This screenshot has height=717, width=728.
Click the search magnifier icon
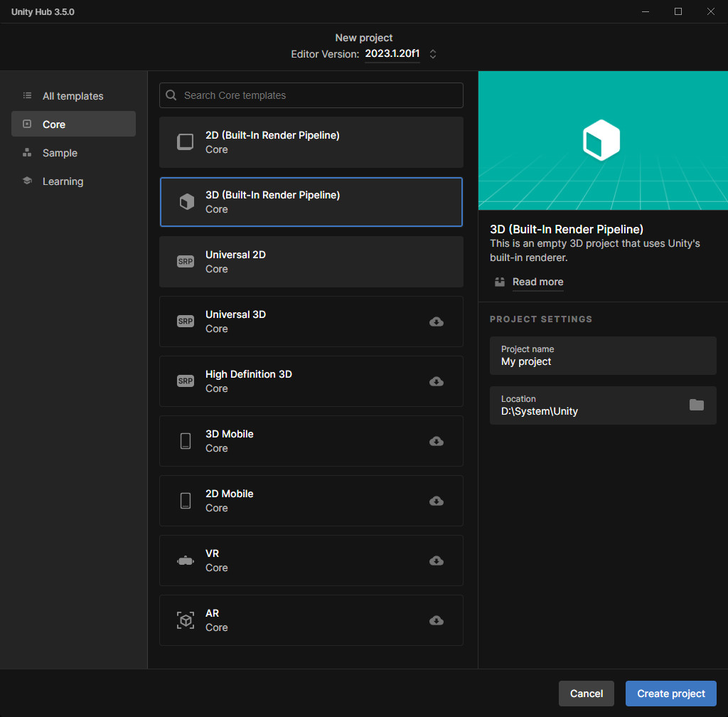(x=171, y=95)
